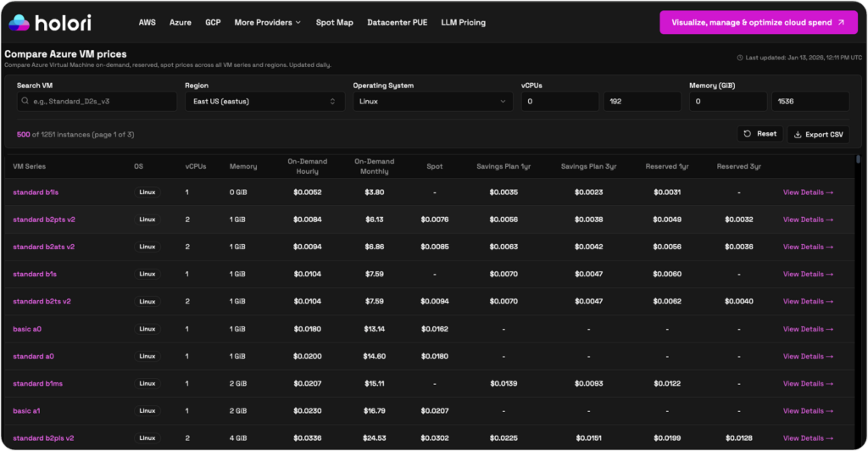Image resolution: width=868 pixels, height=451 pixels.
Task: Open standard b2pls v2 VM link
Action: click(x=43, y=438)
